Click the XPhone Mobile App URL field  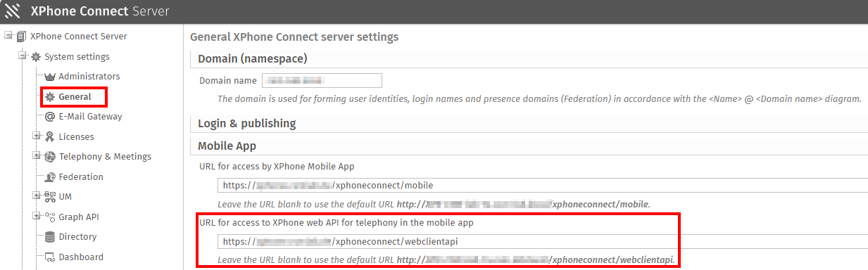pyautogui.click(x=542, y=186)
